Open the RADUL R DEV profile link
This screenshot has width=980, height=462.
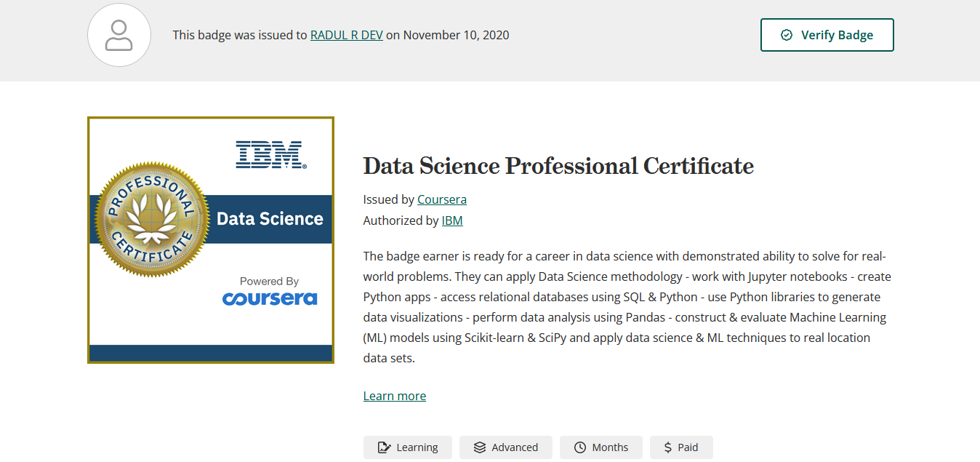pos(346,34)
